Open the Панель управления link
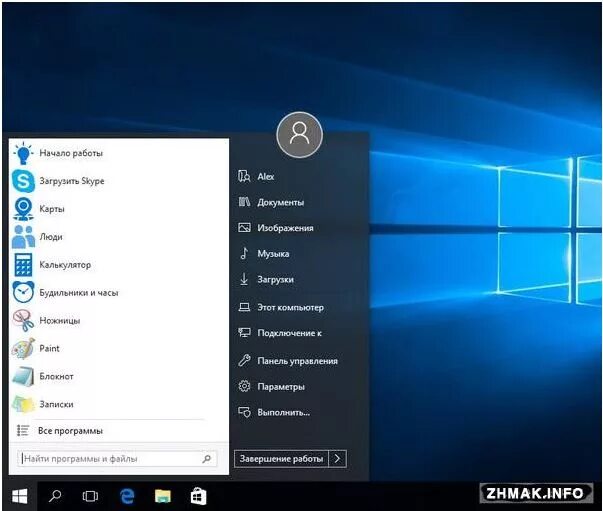603x511 pixels. tap(298, 361)
